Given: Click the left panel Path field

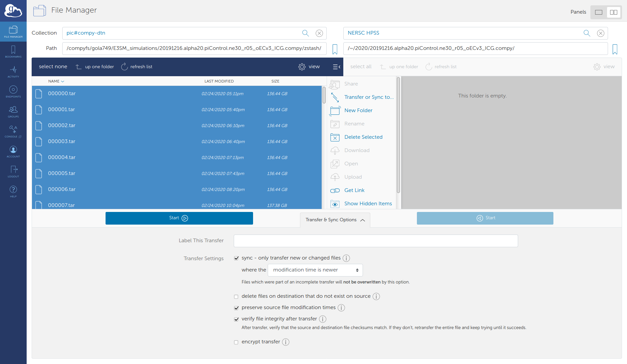Looking at the screenshot, I should [194, 49].
